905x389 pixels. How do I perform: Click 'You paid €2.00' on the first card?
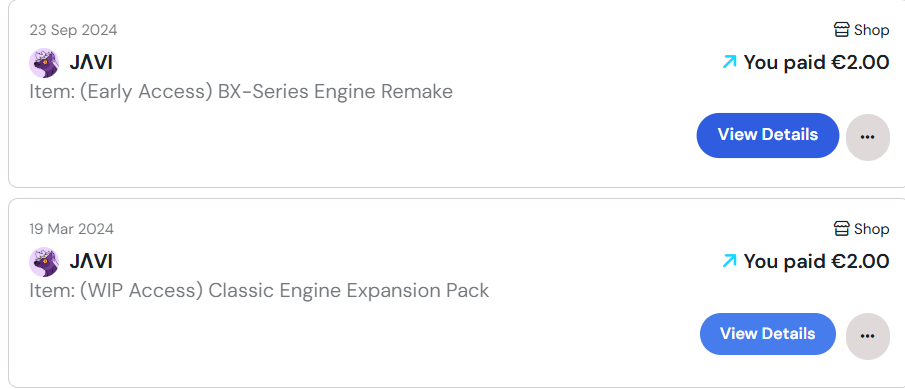pos(816,62)
